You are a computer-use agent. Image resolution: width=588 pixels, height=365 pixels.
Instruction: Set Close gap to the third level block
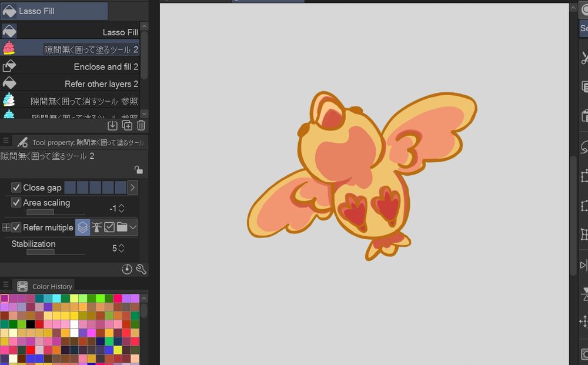click(x=95, y=187)
